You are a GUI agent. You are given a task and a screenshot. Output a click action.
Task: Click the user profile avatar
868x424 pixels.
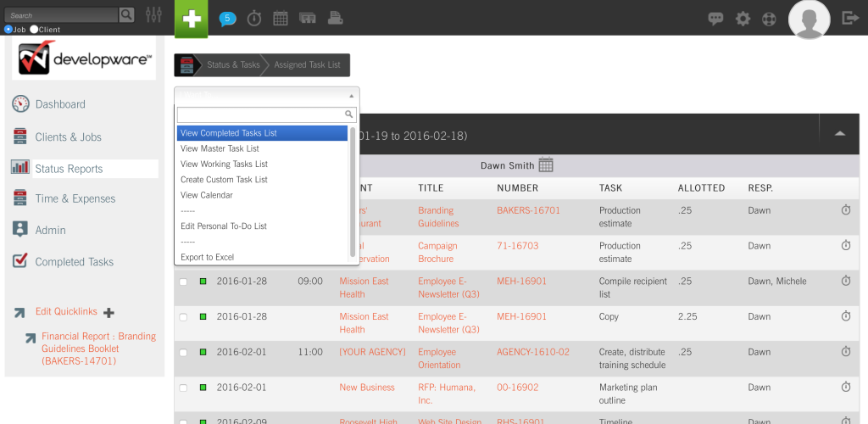point(810,20)
